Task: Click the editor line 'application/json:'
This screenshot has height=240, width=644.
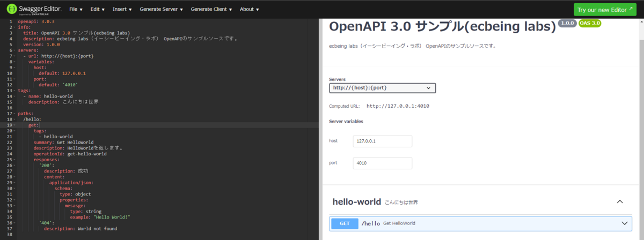Action: pyautogui.click(x=71, y=183)
